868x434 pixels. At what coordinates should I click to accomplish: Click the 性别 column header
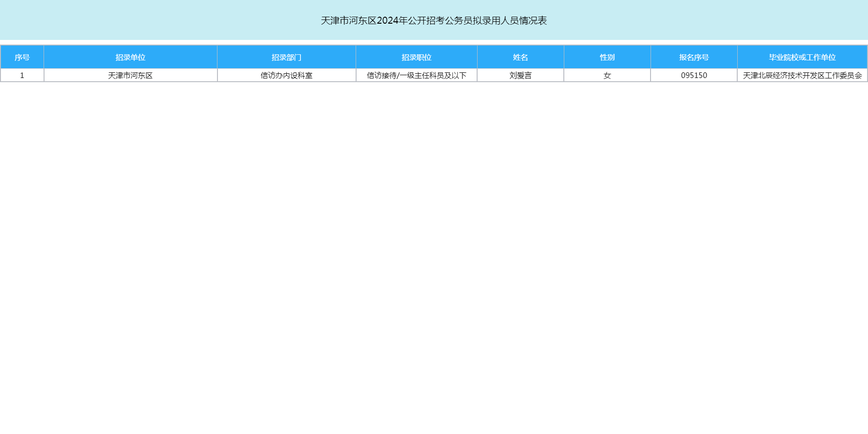(607, 57)
